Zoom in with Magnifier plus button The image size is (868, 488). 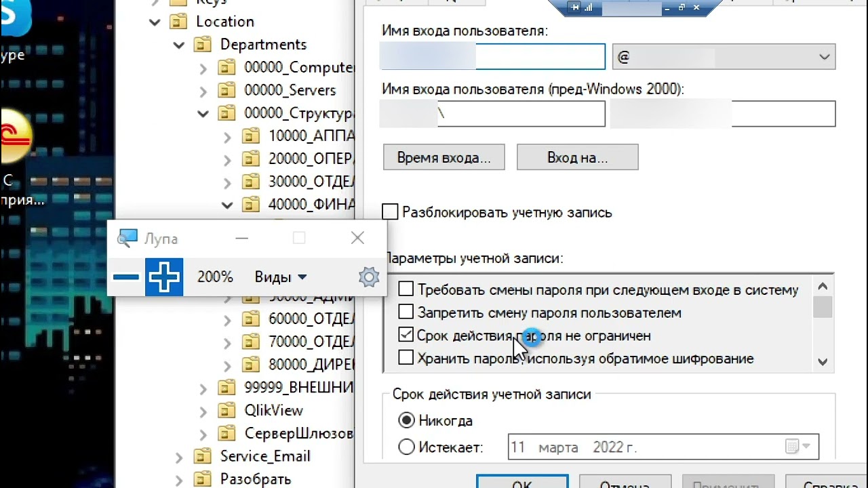[x=164, y=277]
